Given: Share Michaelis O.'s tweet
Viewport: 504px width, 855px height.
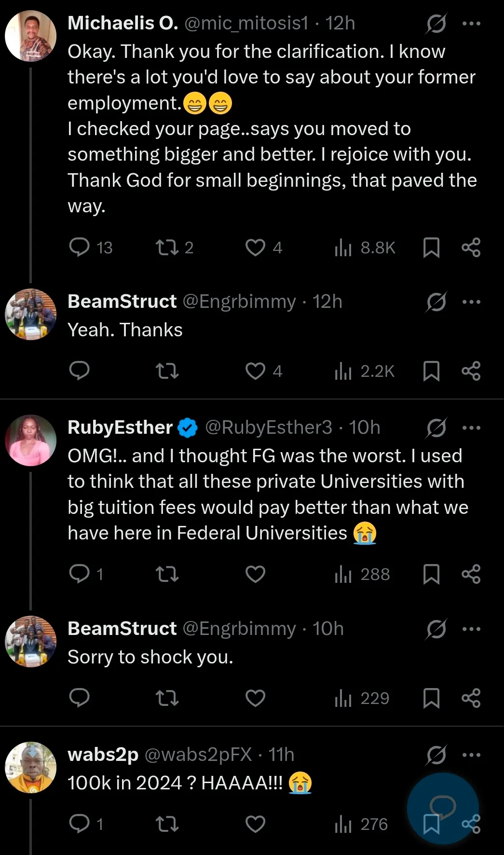Looking at the screenshot, I should point(471,248).
